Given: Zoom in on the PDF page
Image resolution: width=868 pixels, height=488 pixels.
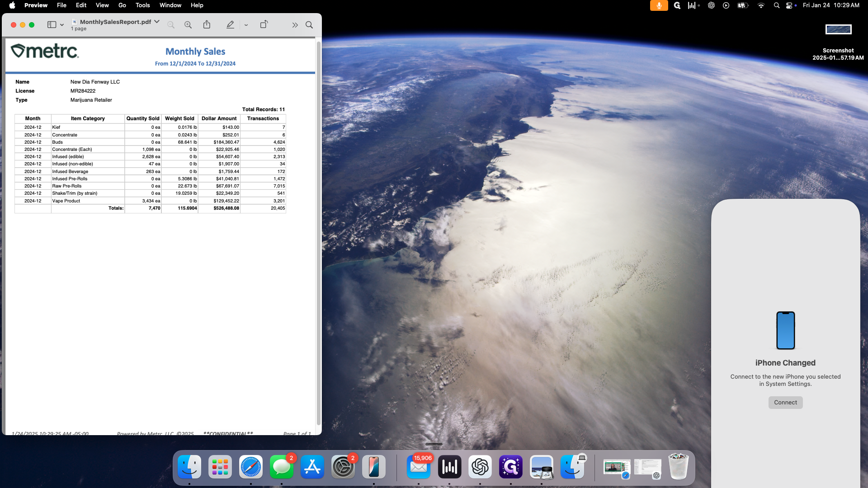Looking at the screenshot, I should coord(188,25).
